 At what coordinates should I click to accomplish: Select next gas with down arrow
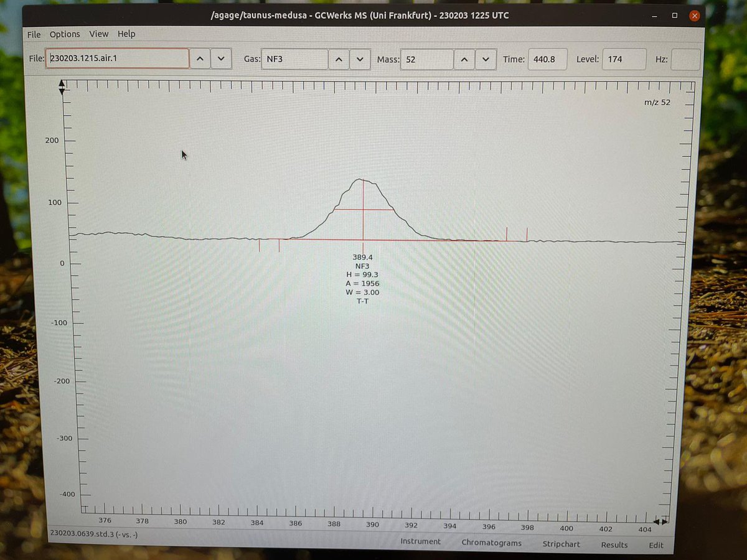[360, 60]
